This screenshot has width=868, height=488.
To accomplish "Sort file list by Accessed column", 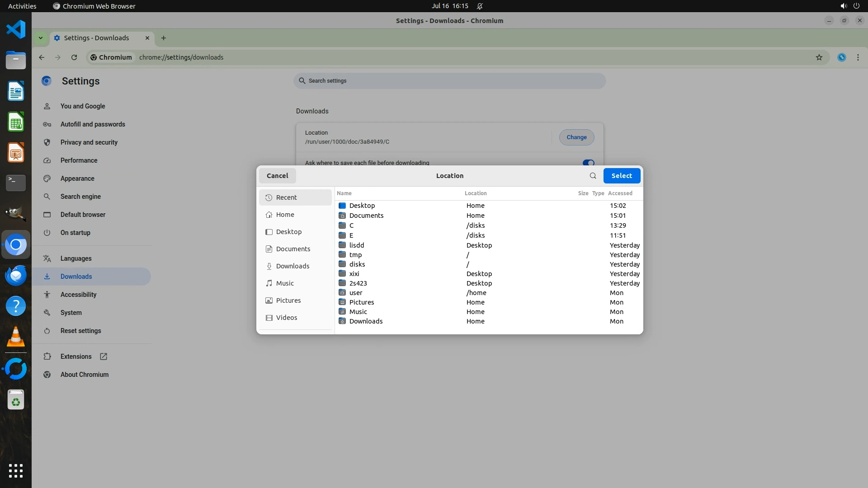I will tap(620, 193).
